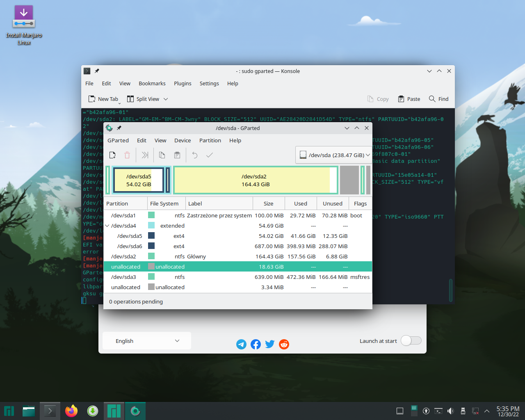Image resolution: width=525 pixels, height=420 pixels.
Task: Sort by the Flags column header
Action: point(361,203)
